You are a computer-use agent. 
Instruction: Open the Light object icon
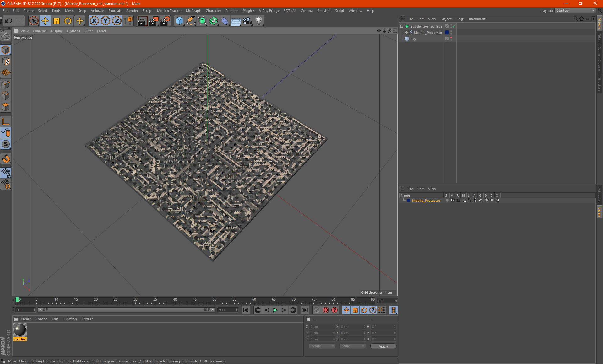coord(258,21)
